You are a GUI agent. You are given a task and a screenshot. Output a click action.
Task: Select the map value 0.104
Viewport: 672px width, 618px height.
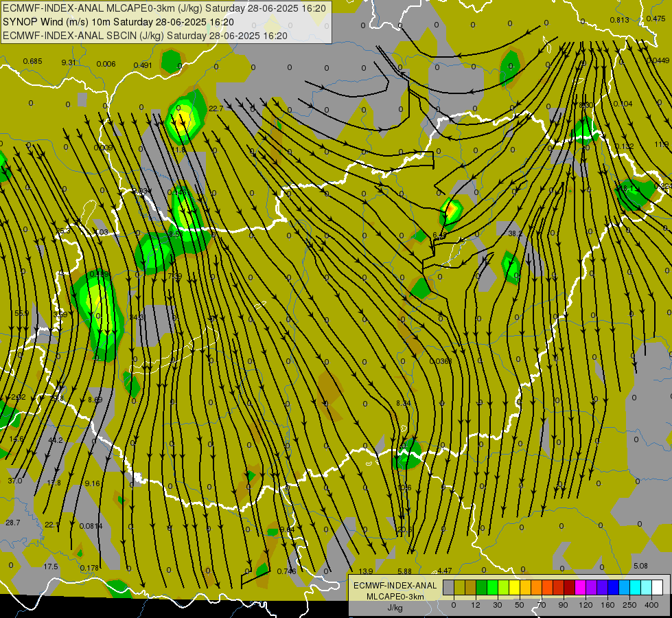(623, 104)
